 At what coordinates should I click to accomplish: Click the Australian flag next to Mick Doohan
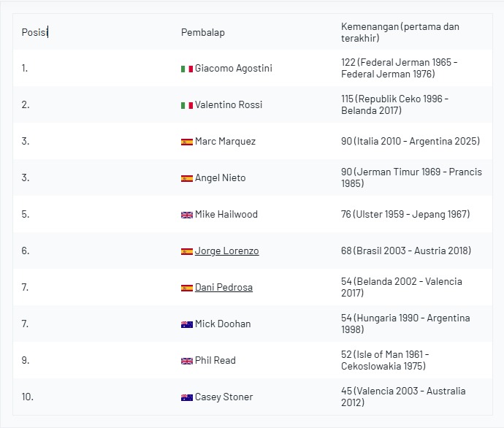pyautogui.click(x=186, y=324)
